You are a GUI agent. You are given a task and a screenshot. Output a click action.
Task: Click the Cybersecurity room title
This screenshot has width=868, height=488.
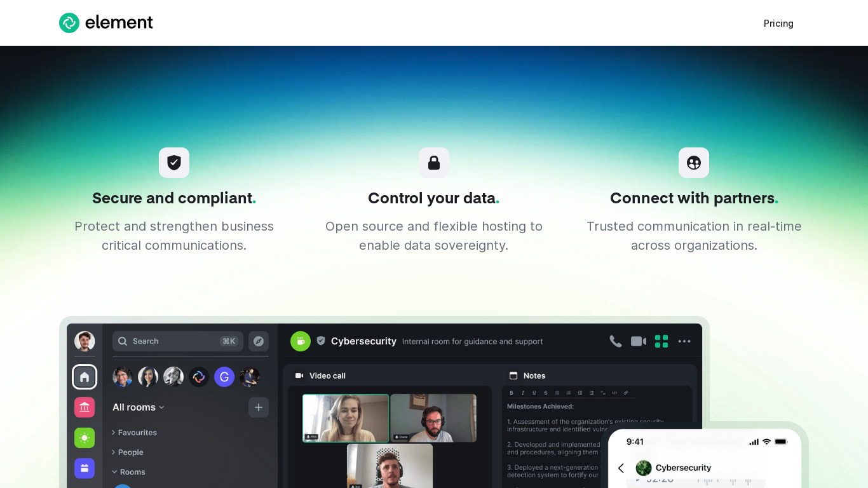point(363,341)
